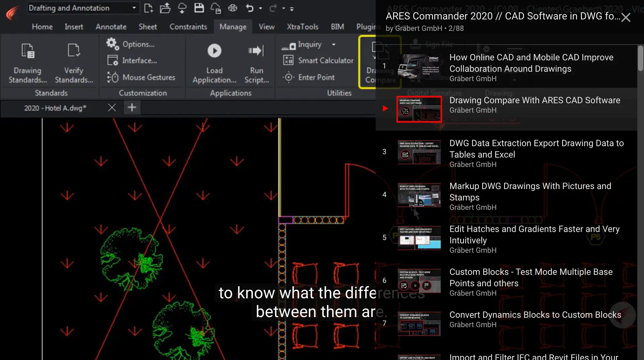Viewport: 644px width, 360px height.
Task: Close the playlist panel with X
Action: (626, 17)
